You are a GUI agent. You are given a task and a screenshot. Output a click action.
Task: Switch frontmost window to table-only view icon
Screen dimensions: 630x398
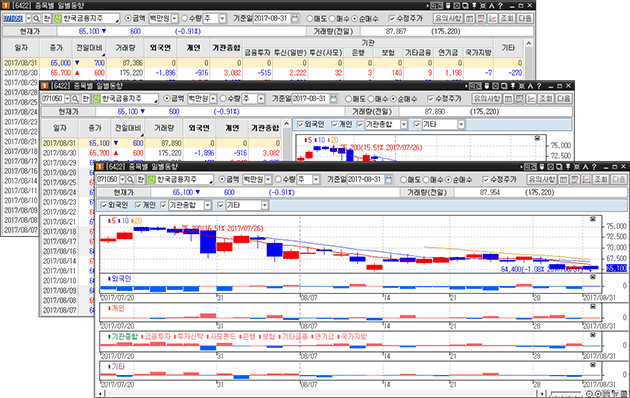click(563, 180)
